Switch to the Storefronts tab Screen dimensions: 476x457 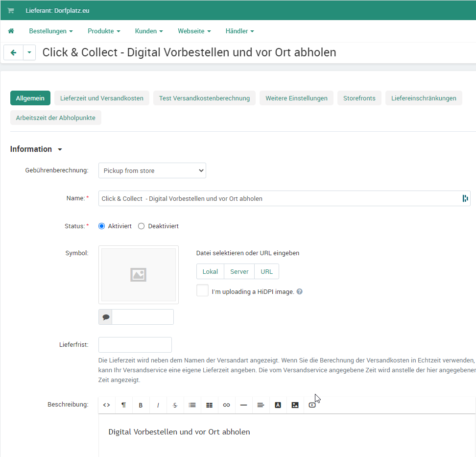(359, 98)
